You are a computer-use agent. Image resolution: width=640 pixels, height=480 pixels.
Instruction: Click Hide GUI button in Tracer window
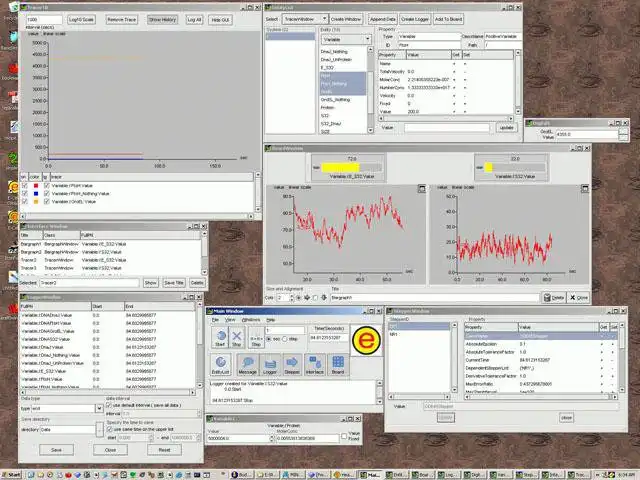point(220,20)
